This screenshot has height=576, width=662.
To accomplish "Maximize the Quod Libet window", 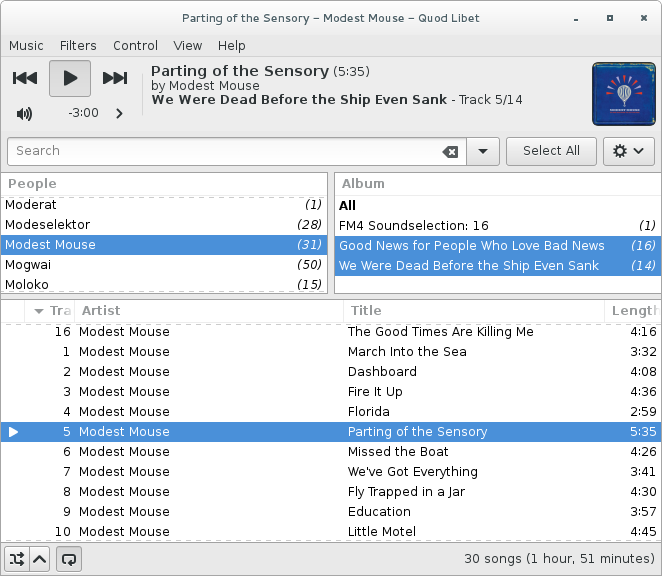I will click(610, 18).
